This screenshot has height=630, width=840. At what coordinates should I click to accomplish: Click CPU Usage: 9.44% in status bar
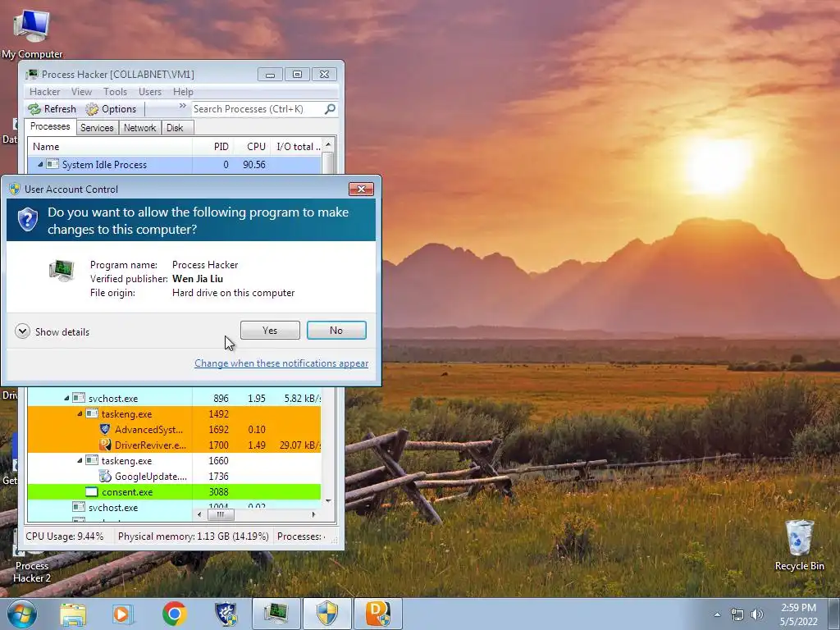click(x=65, y=536)
